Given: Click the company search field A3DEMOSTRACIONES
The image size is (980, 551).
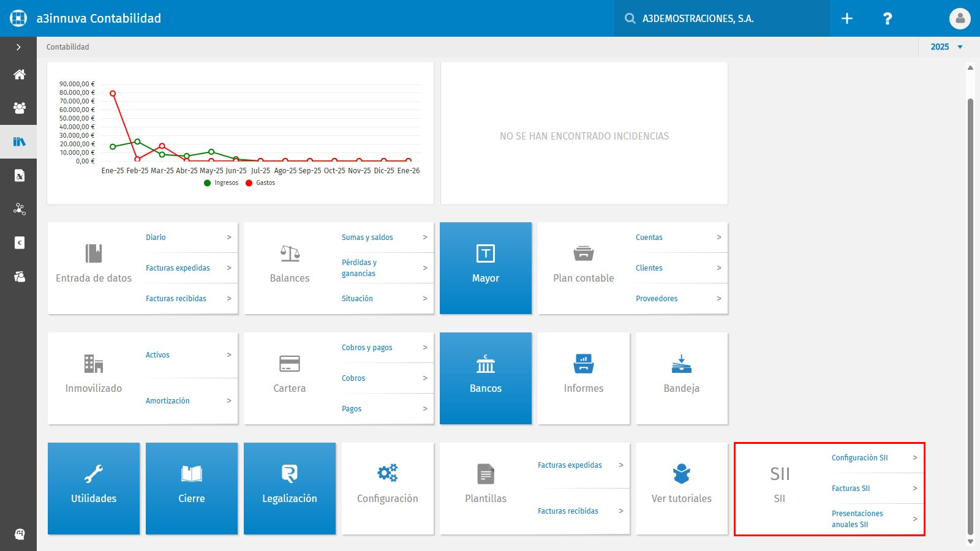Looking at the screenshot, I should click(722, 18).
